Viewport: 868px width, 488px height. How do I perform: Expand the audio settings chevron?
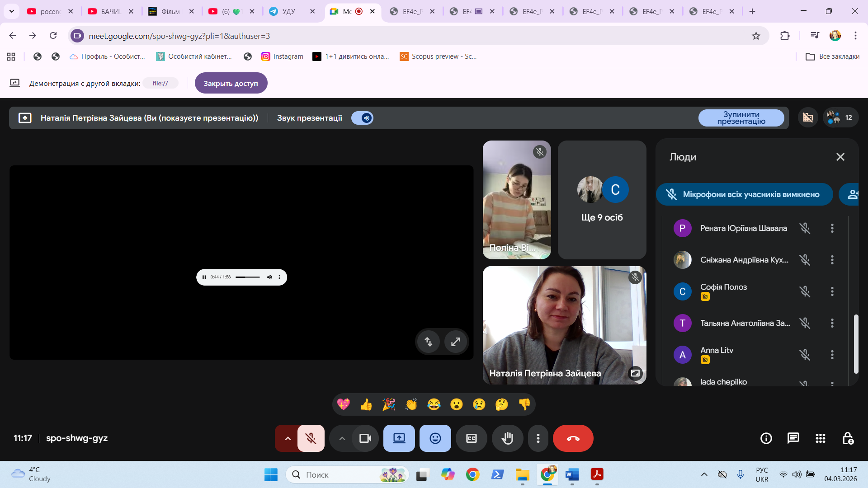288,438
